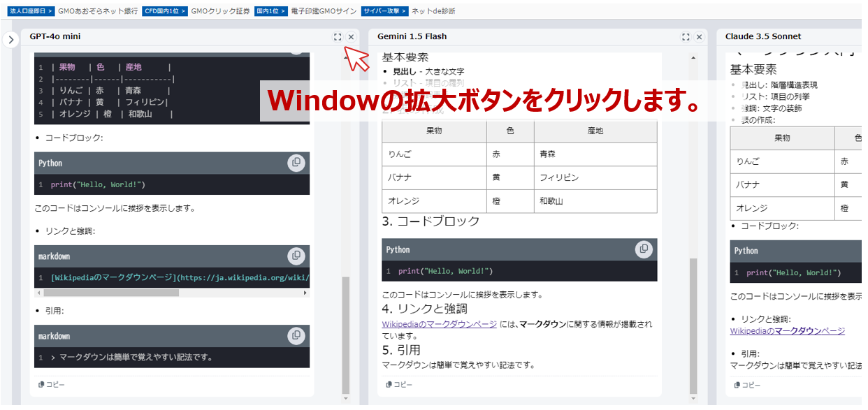Click the りんご cell in the Gemini table
Screen dimensions: 868x410
(x=435, y=154)
